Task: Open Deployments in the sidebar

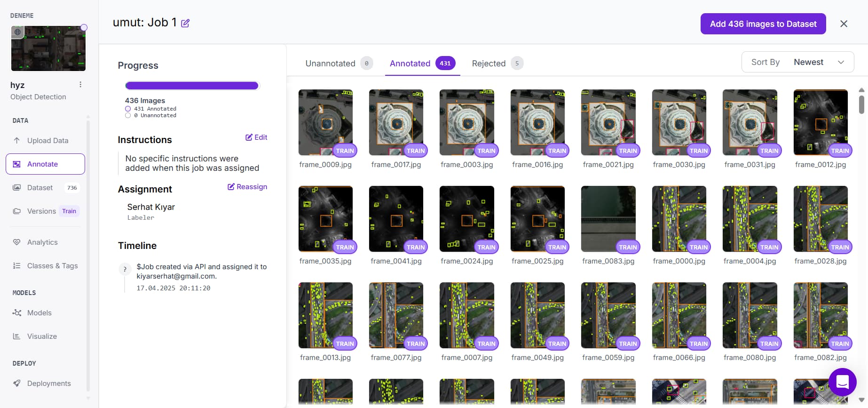Action: tap(45, 383)
